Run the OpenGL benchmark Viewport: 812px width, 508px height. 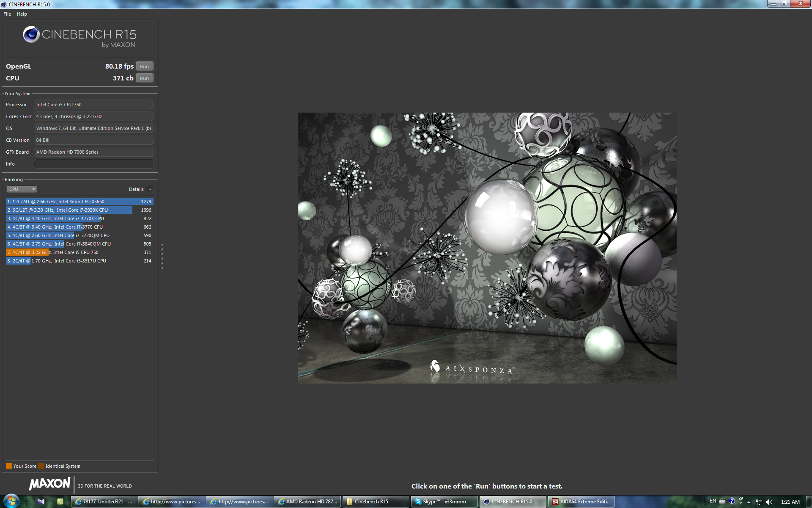pos(144,66)
